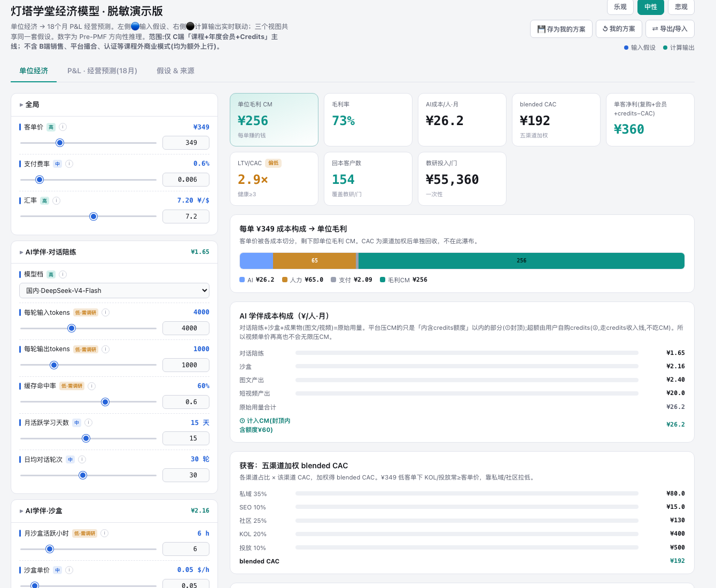Viewport: 716px width, 588px height.
Task: Click the 支付费率 input field showing 0.006
Action: [x=186, y=180]
